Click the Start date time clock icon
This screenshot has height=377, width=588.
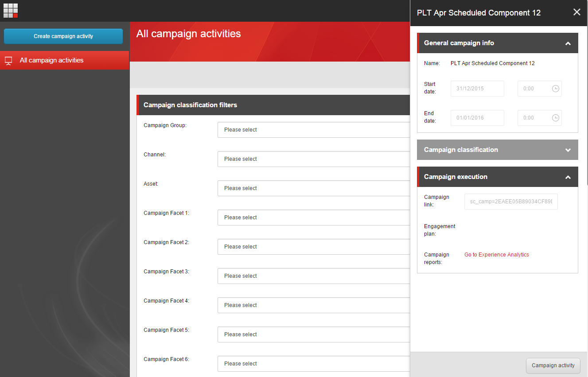tap(556, 89)
